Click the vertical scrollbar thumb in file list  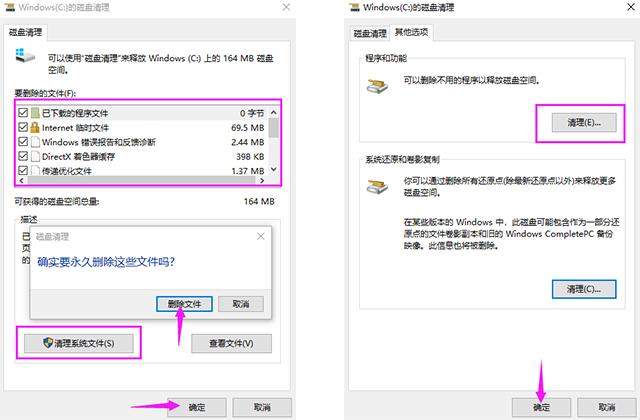274,128
